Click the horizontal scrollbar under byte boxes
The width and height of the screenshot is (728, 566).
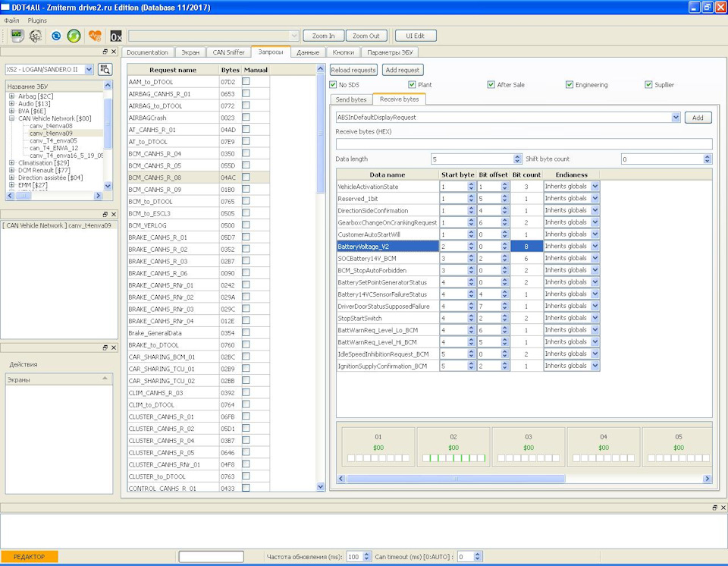[x=455, y=479]
